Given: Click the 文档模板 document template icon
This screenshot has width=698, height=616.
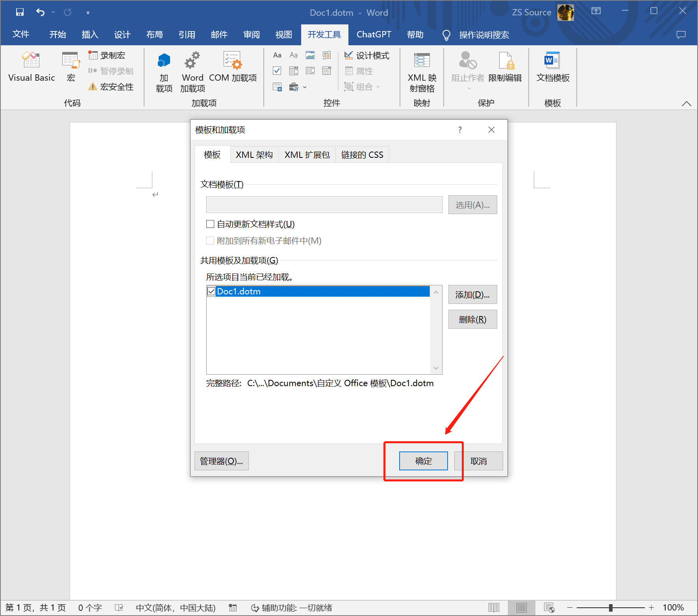Looking at the screenshot, I should (552, 67).
